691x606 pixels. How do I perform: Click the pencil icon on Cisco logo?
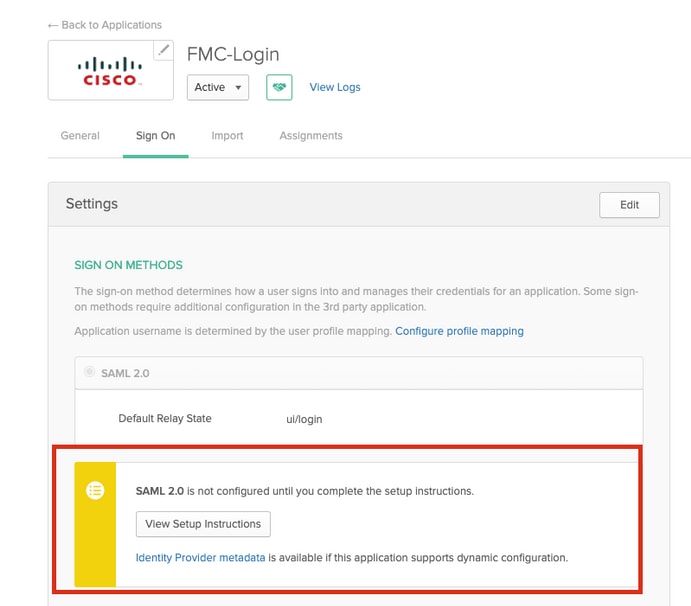[x=163, y=50]
